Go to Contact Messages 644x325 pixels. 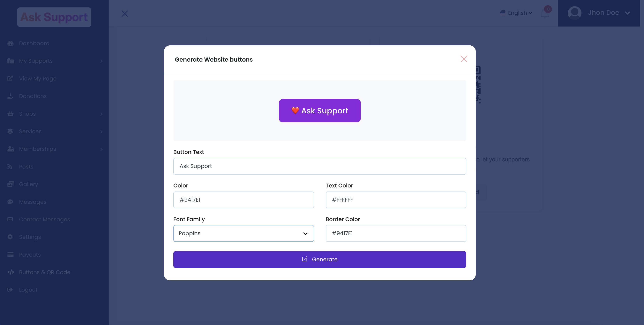pyautogui.click(x=44, y=220)
